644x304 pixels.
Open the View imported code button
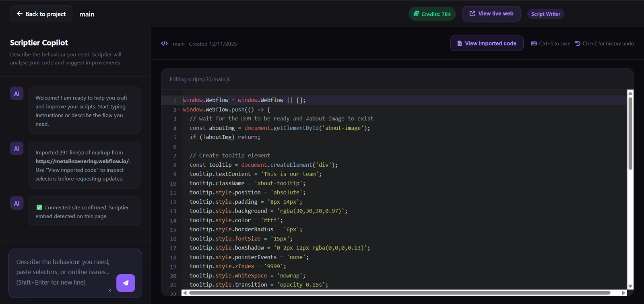point(487,43)
